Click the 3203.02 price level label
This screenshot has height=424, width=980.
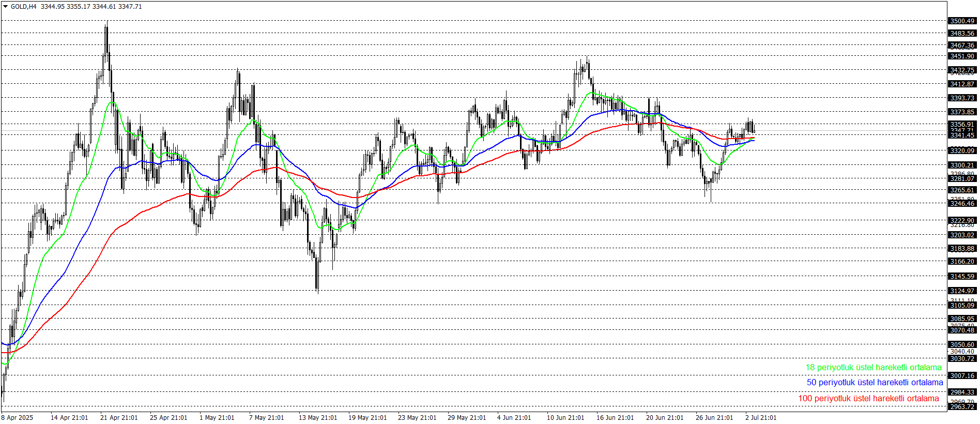tap(962, 235)
